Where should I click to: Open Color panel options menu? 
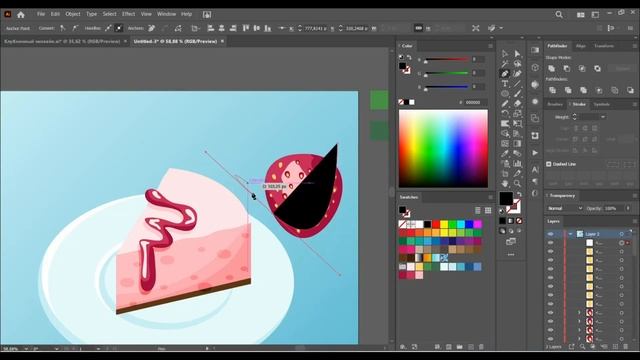[x=490, y=46]
